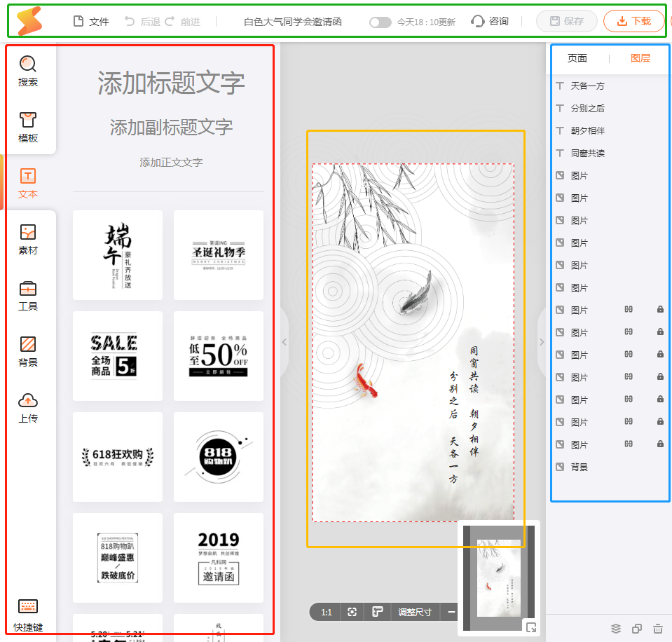Click the 保存 save button
The width and height of the screenshot is (672, 642).
coord(567,21)
